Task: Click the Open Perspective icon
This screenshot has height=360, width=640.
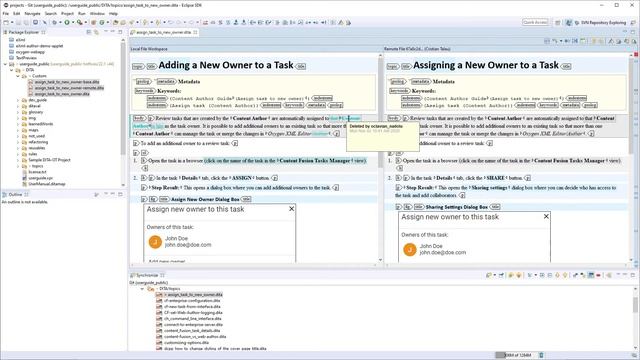Action: pos(558,23)
